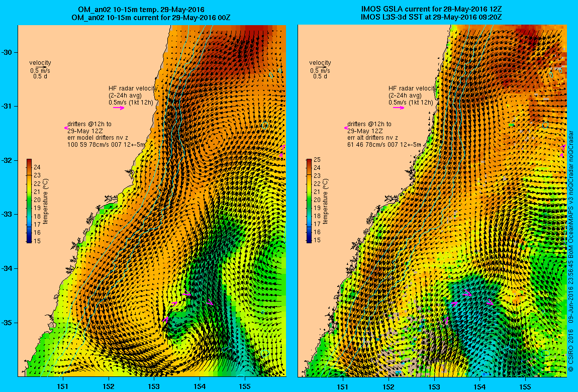Click longitude '154' under the right map

tap(479, 386)
